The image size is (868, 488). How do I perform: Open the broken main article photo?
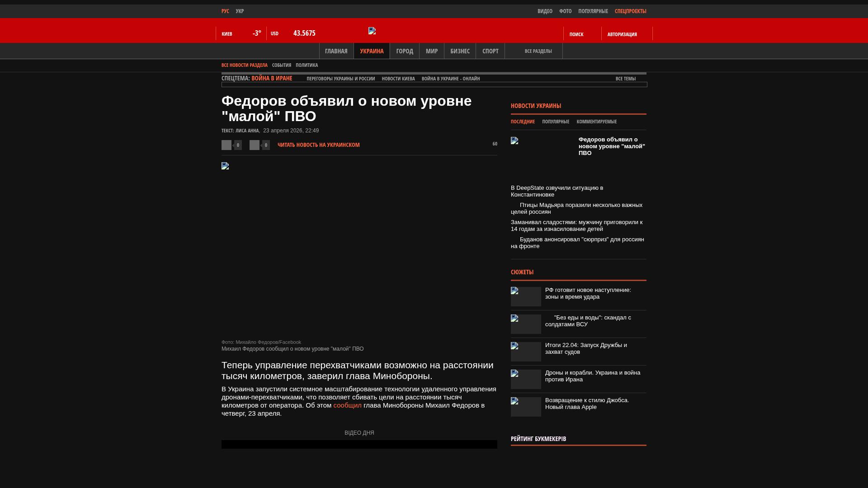tap(225, 166)
